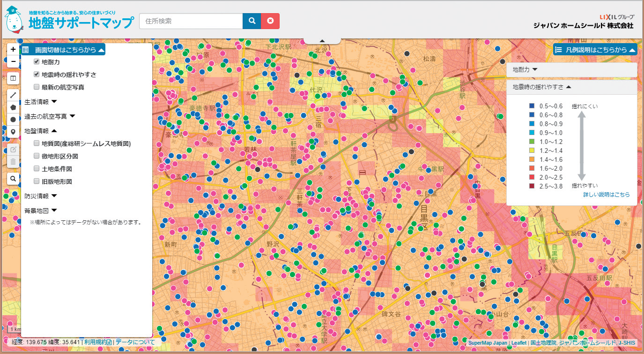Click the 0.5~0.6 legend color swatch
Image resolution: width=644 pixels, height=354 pixels.
532,106
